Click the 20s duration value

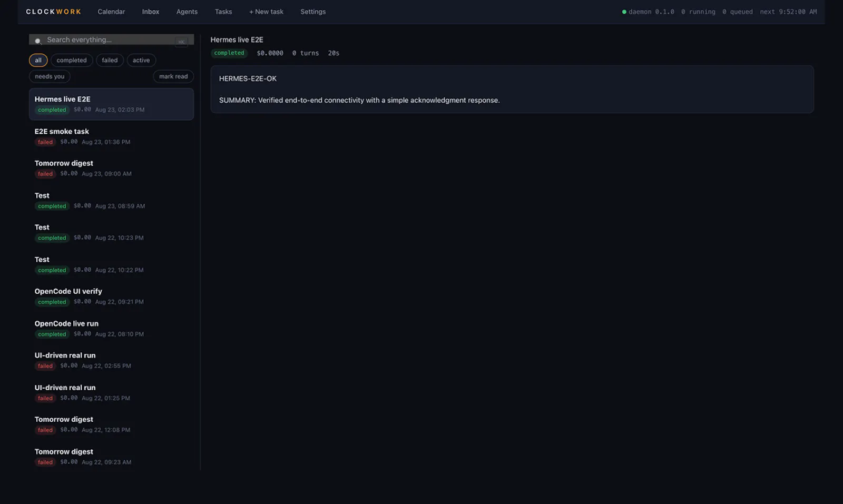[334, 53]
